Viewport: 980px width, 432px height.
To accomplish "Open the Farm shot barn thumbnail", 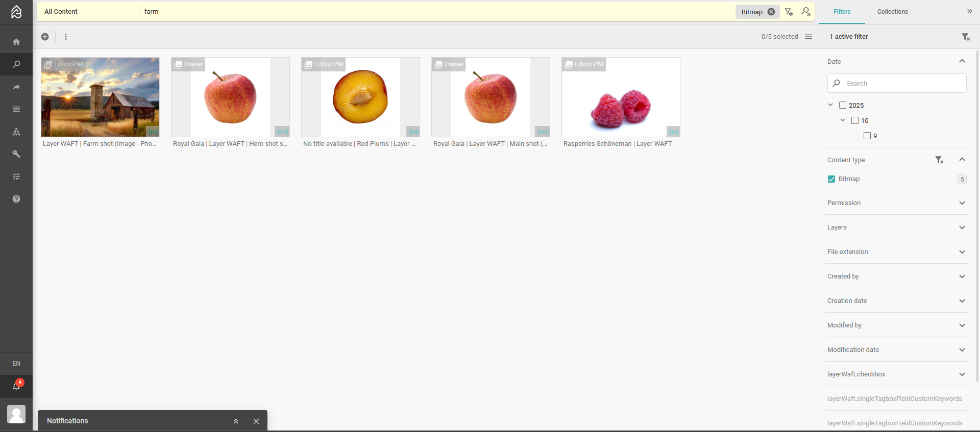I will [x=100, y=97].
